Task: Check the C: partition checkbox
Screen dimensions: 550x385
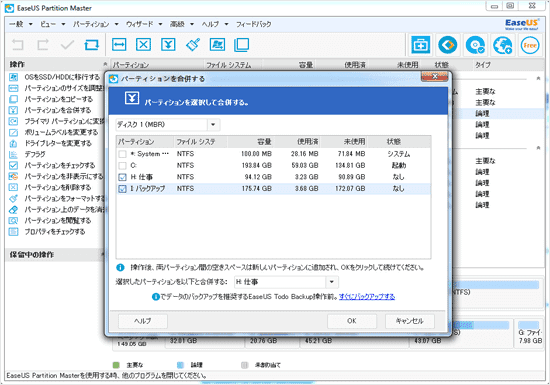Action: [x=122, y=166]
